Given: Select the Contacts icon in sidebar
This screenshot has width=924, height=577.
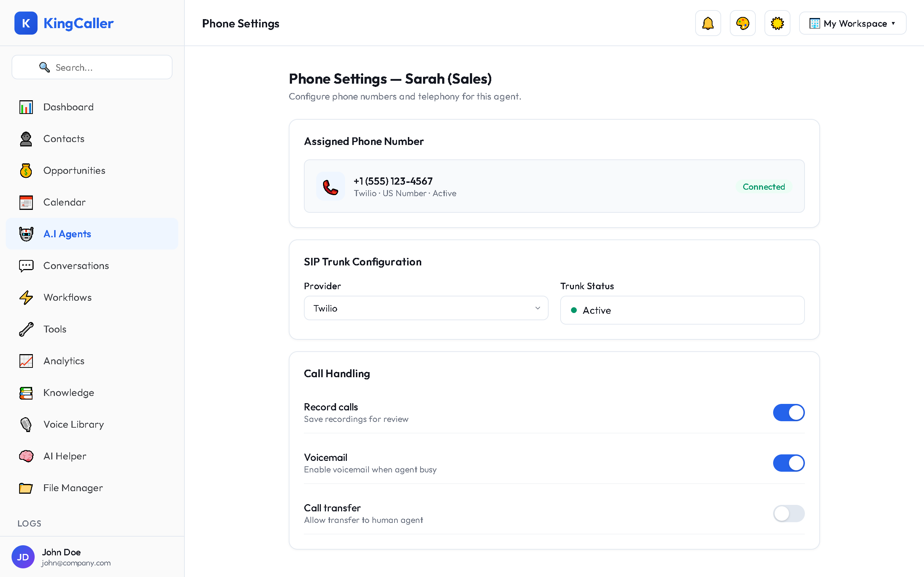Looking at the screenshot, I should coord(26,138).
